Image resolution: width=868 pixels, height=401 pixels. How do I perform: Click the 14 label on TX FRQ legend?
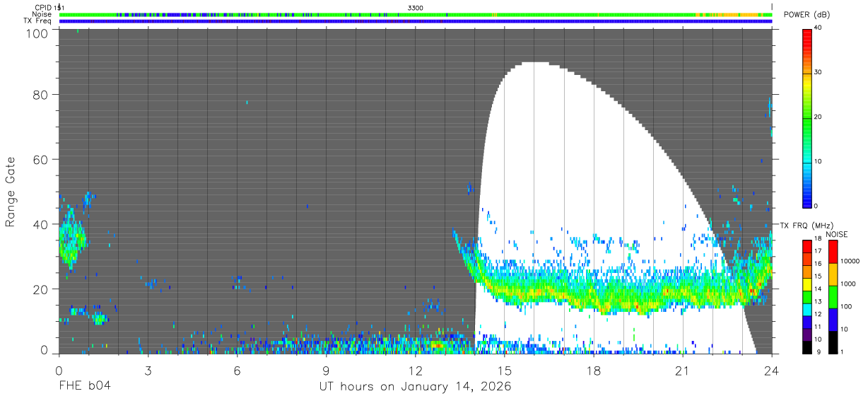(x=816, y=289)
